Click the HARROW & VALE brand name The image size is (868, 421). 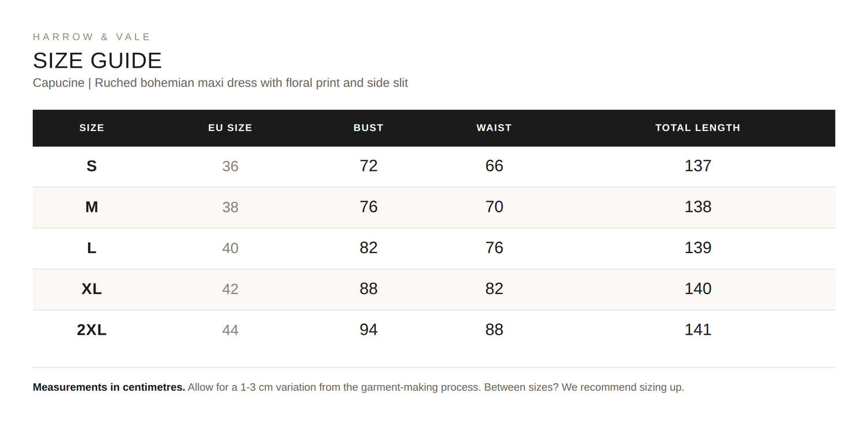(91, 37)
